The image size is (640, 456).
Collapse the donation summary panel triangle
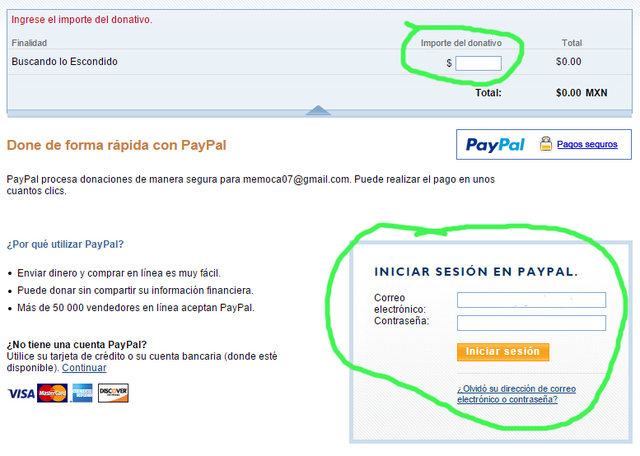318,110
